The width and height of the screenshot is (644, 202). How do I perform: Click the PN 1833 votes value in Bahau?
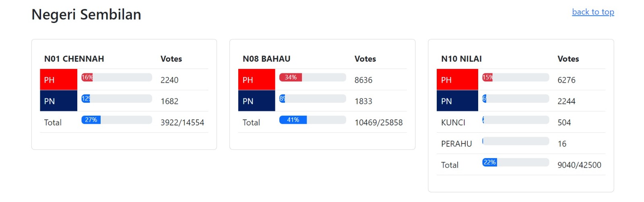coord(363,101)
